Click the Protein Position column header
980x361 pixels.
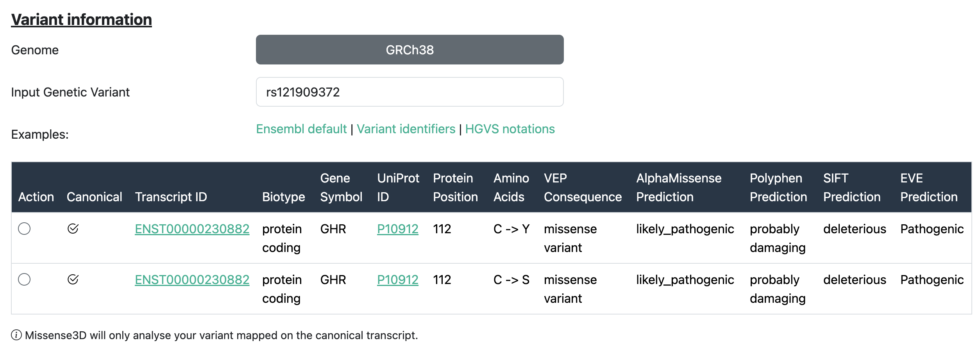click(455, 188)
